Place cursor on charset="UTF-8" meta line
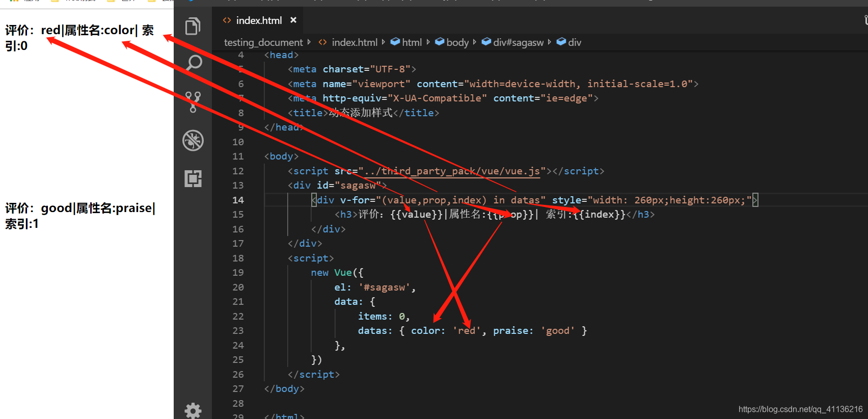Screen dimensions: 868x419 pos(351,69)
